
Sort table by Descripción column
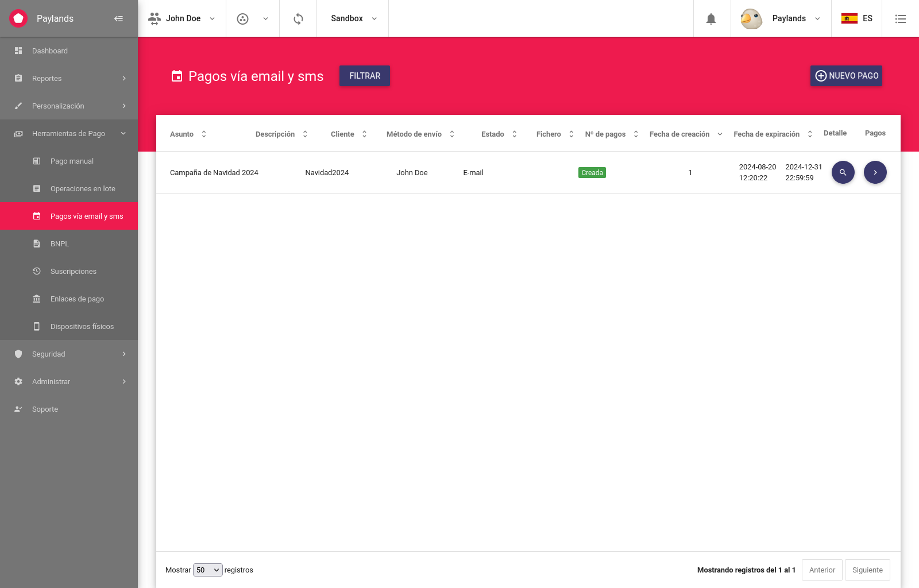281,134
